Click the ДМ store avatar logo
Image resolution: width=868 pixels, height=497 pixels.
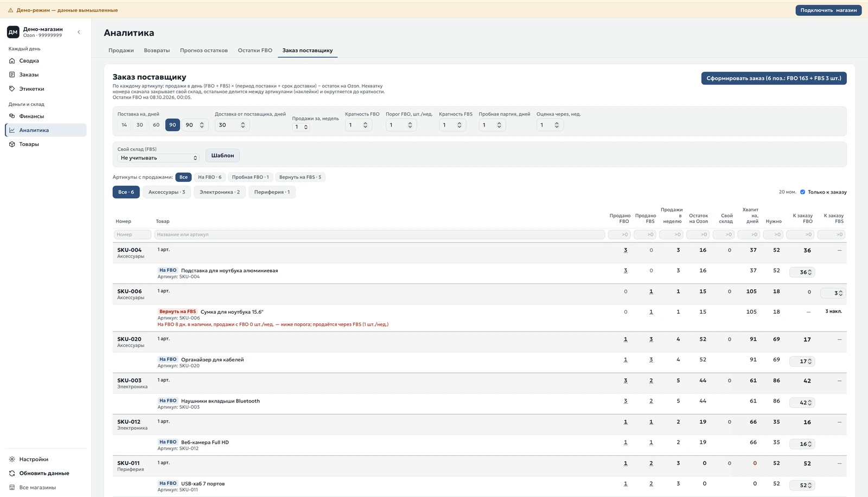(x=13, y=32)
